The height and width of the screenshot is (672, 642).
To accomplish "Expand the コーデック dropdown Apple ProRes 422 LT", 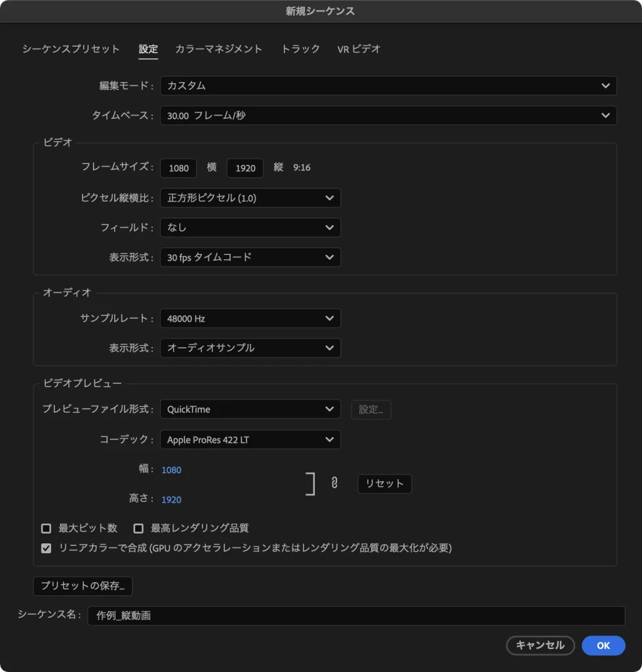I will point(251,440).
